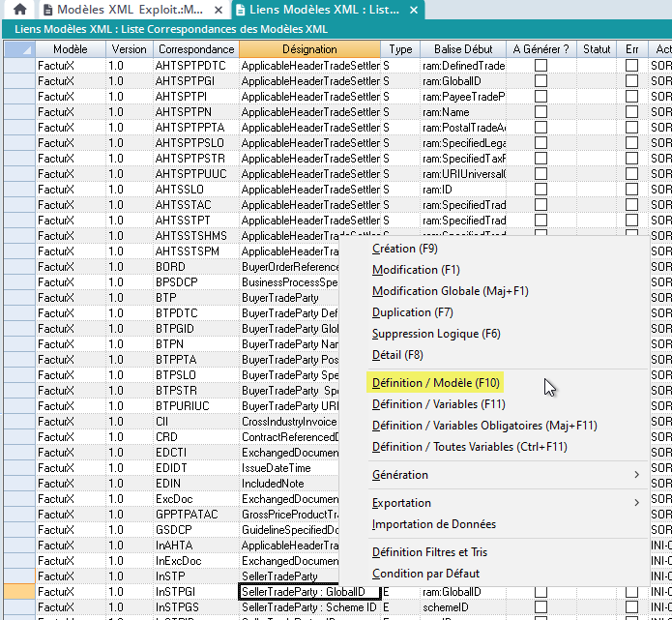Tick A Générer checkbox for AHTSPTPDTC row
Image resolution: width=672 pixels, height=620 pixels.
541,66
